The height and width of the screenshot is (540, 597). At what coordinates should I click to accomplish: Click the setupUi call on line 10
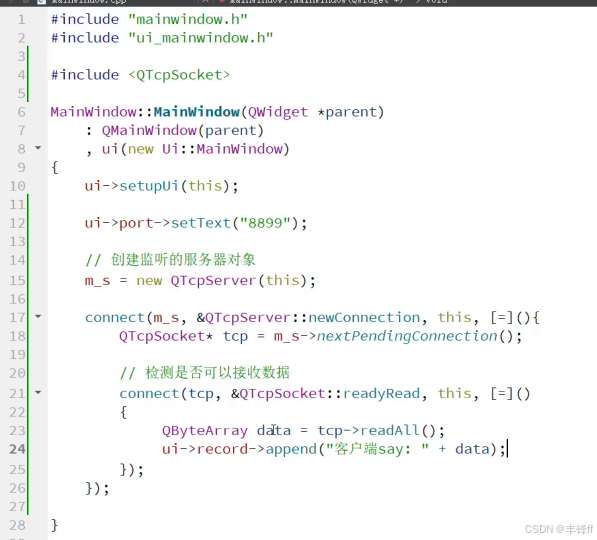(x=149, y=186)
